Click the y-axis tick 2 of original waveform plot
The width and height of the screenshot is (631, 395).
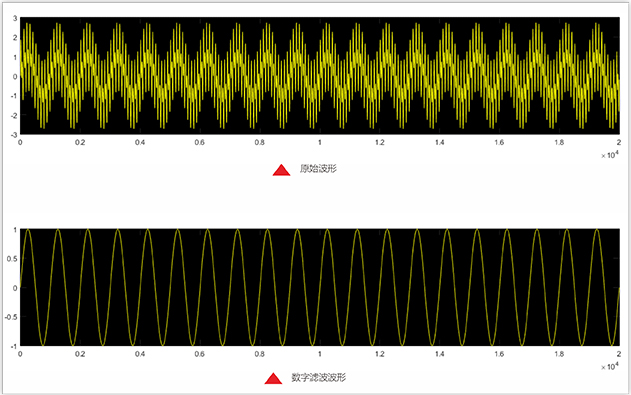(15, 38)
